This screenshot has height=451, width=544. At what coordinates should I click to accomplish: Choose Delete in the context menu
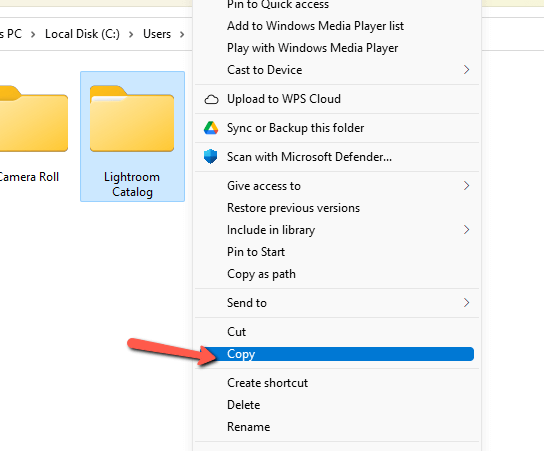(x=244, y=405)
